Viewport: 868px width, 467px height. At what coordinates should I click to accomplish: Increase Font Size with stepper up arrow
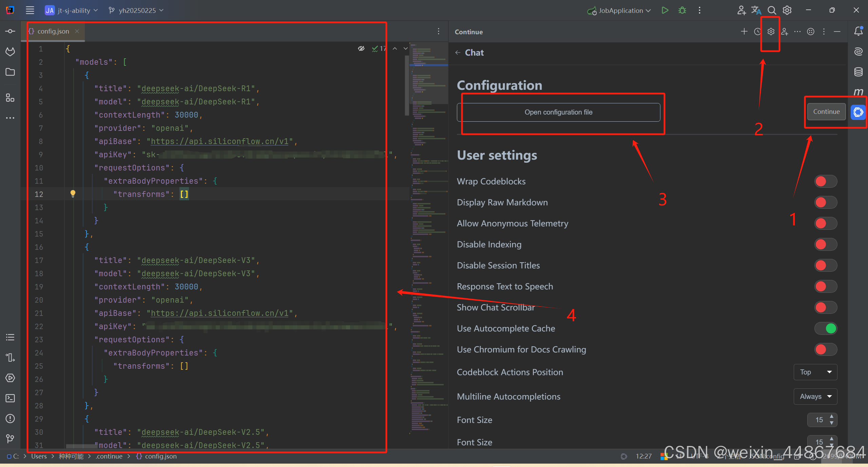831,417
